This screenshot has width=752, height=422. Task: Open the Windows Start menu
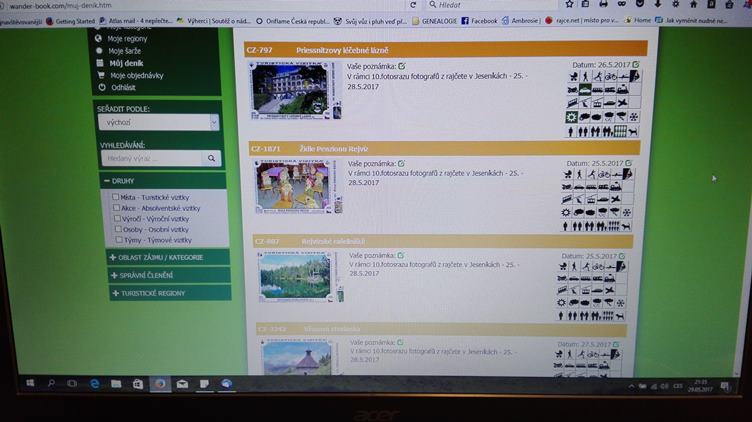pyautogui.click(x=30, y=383)
